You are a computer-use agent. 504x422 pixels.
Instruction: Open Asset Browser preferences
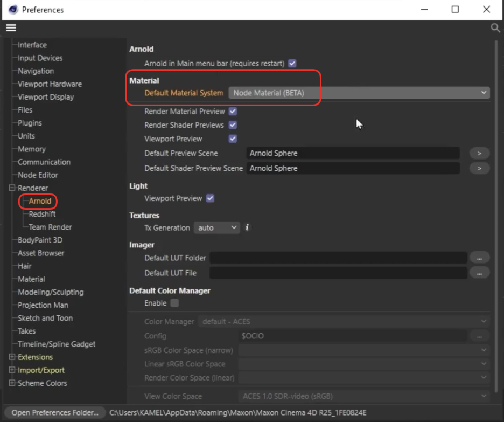pyautogui.click(x=41, y=253)
